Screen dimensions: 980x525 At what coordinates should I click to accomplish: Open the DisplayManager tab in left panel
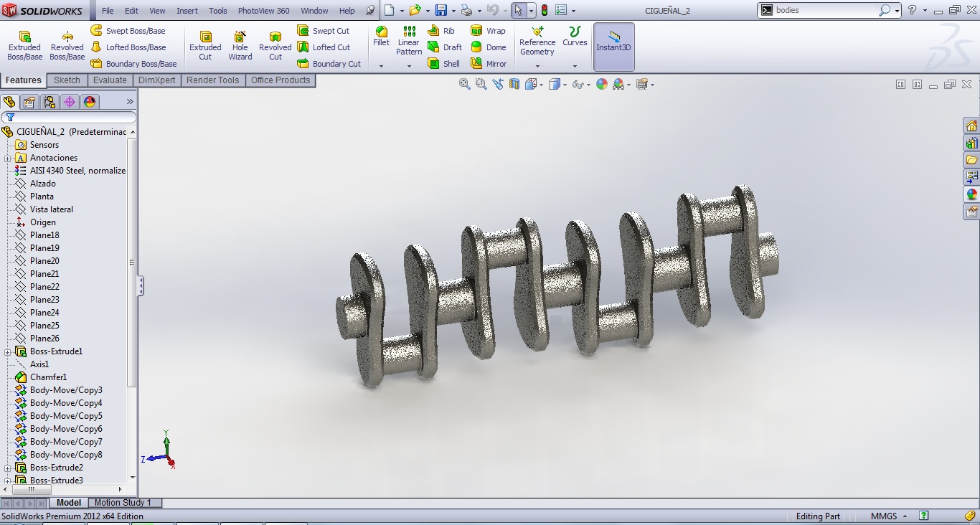[90, 102]
